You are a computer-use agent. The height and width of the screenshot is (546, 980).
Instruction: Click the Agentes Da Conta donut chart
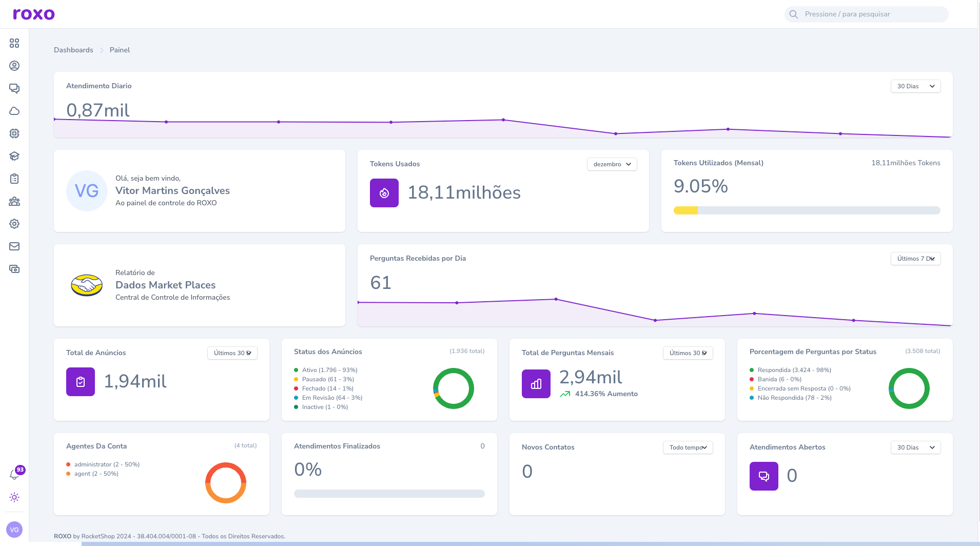226,483
